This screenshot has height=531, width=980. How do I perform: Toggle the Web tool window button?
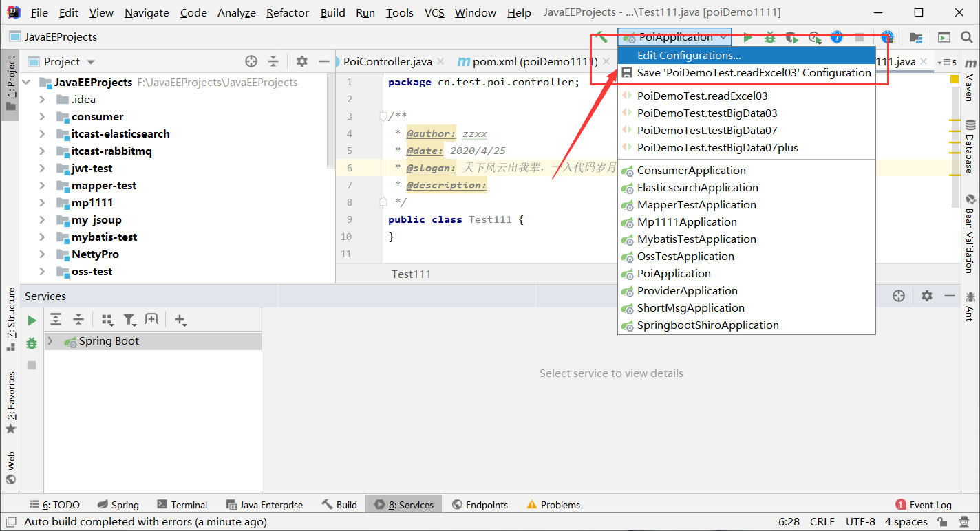[10, 468]
